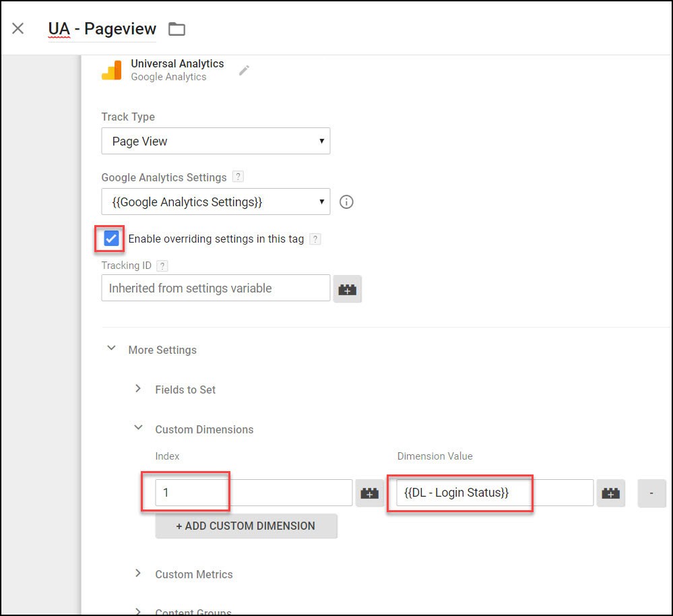673x616 pixels.
Task: Expand the Fields to Set section
Action: pos(138,389)
